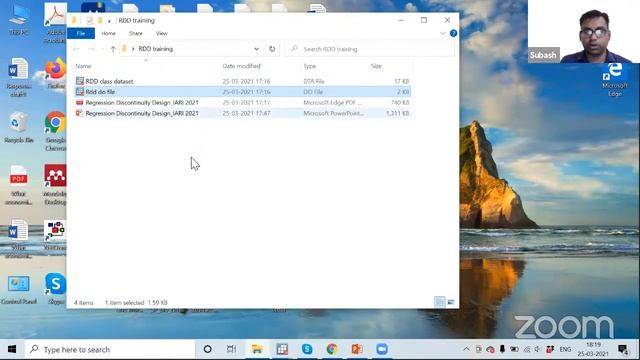Open taskbar clock and date
640x360 pixels.
[593, 349]
